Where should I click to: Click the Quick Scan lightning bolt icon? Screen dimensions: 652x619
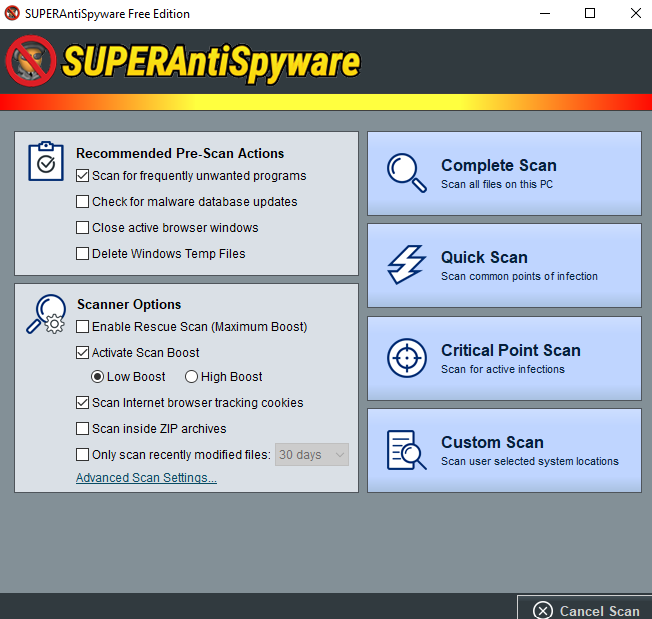tap(407, 265)
